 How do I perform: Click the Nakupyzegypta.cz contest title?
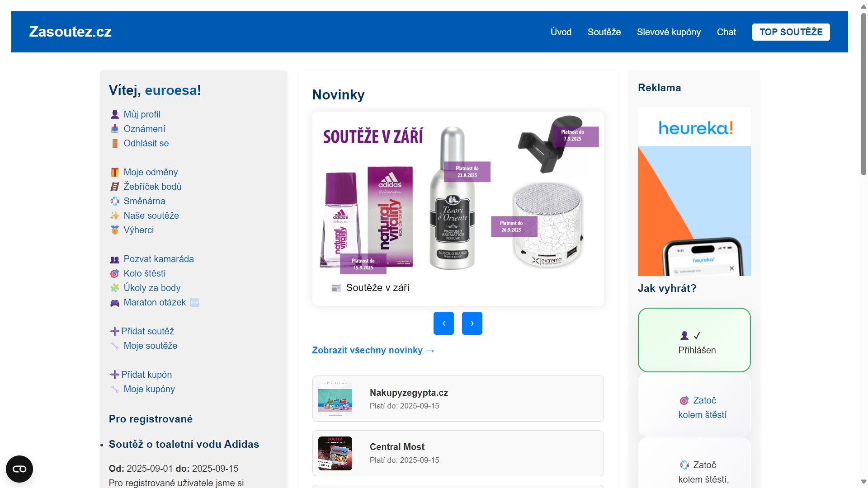click(x=409, y=393)
